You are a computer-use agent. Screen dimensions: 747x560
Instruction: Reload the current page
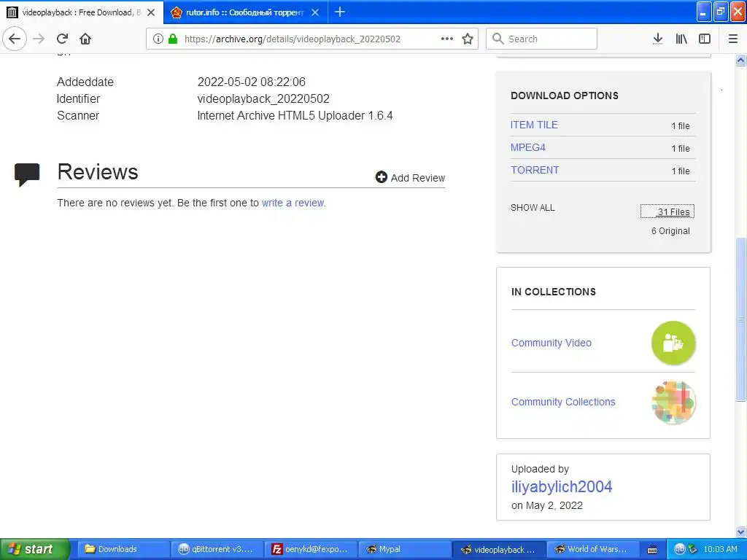click(x=63, y=39)
